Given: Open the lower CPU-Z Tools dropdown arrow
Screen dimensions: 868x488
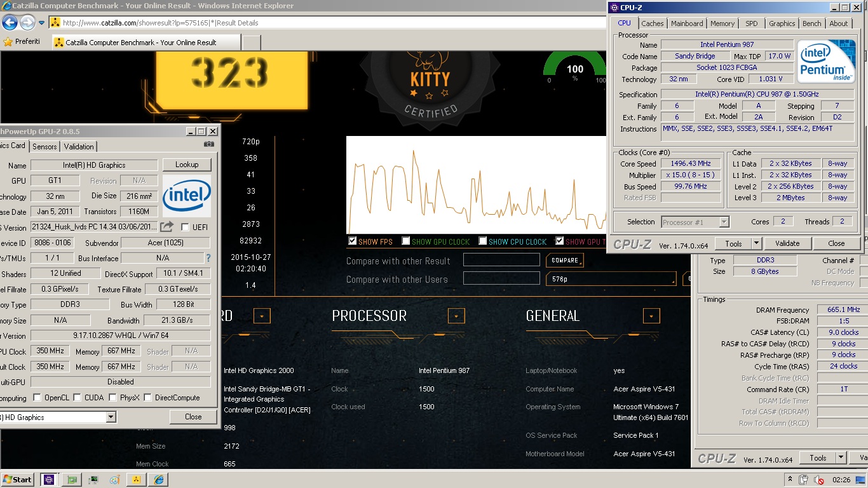Looking at the screenshot, I should point(841,457).
